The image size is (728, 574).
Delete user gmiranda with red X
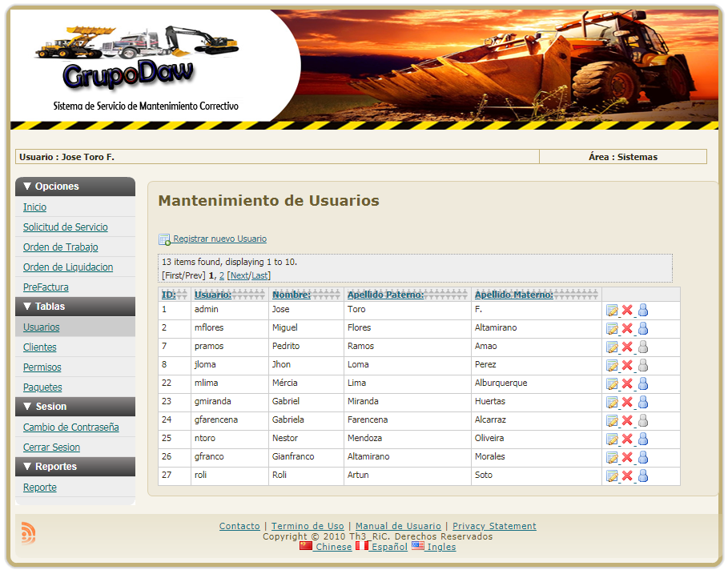[x=627, y=402]
